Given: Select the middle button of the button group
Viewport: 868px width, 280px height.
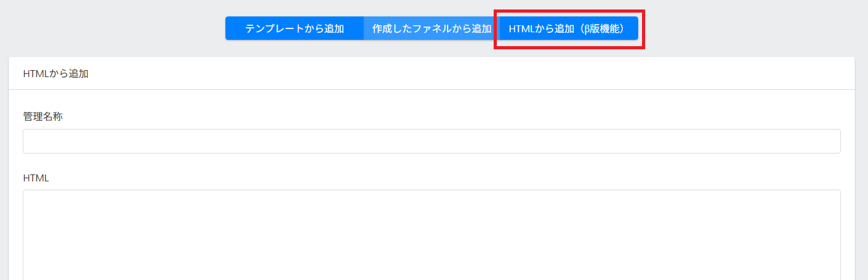Looking at the screenshot, I should click(431, 28).
